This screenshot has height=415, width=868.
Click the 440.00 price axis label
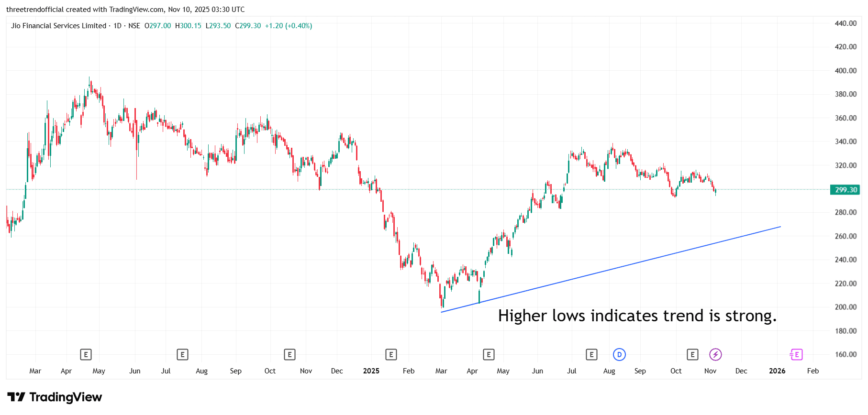(x=846, y=23)
